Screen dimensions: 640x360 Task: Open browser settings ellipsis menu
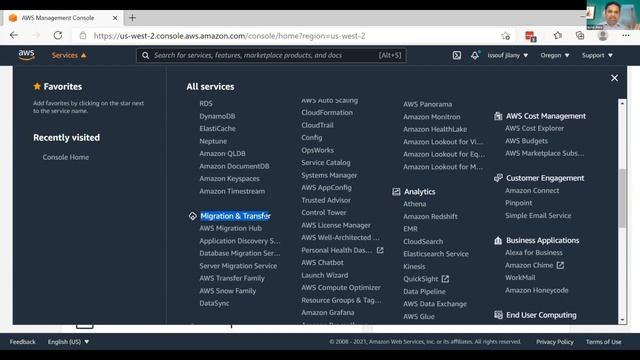point(626,36)
